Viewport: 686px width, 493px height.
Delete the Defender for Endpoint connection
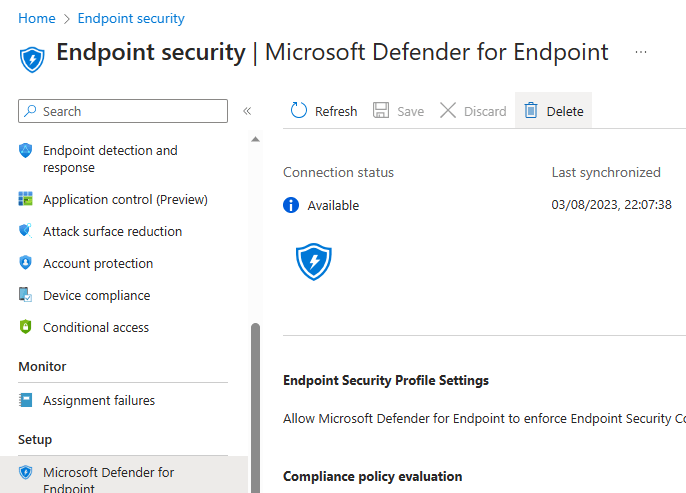(x=554, y=111)
